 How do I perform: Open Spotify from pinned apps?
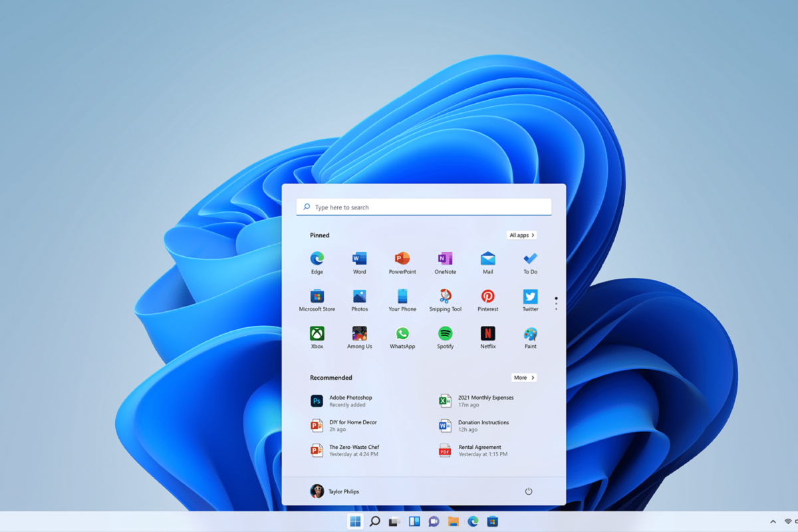(x=445, y=337)
